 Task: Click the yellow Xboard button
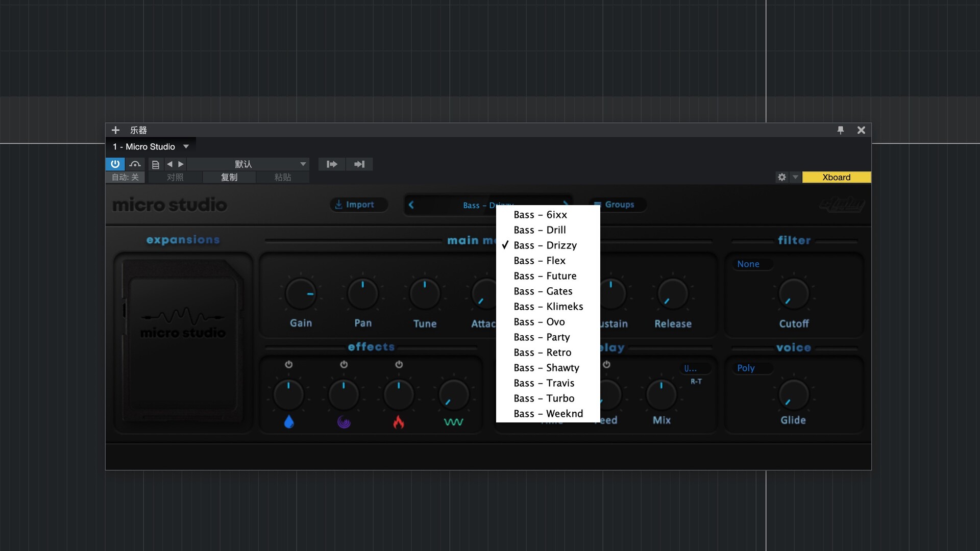836,177
